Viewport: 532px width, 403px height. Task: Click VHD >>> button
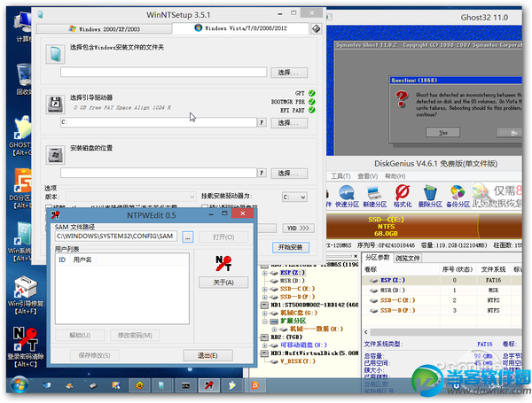[x=298, y=229]
